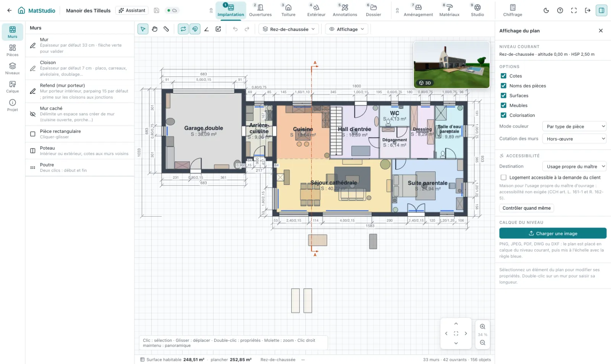Image resolution: width=611 pixels, height=364 pixels.
Task: Close the Affichage du plan panel
Action: [601, 31]
